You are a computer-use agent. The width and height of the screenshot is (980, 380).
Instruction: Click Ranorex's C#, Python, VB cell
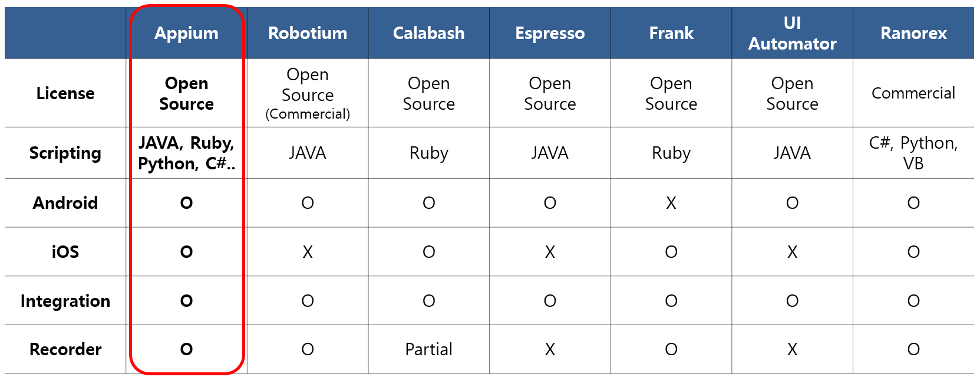[x=913, y=153]
